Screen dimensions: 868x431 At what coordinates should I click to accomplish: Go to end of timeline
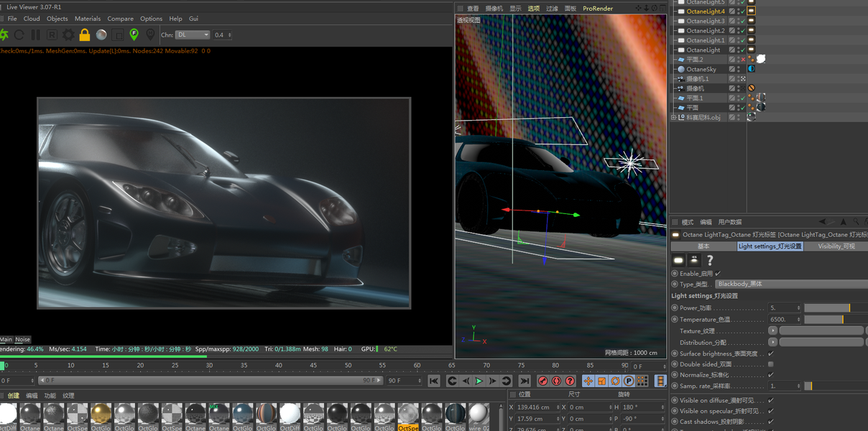(525, 381)
